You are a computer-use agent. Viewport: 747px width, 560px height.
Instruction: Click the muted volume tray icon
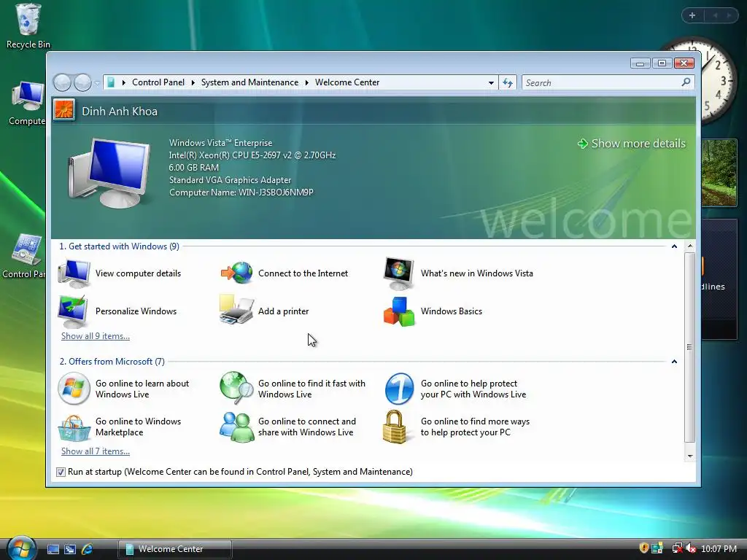tap(691, 548)
